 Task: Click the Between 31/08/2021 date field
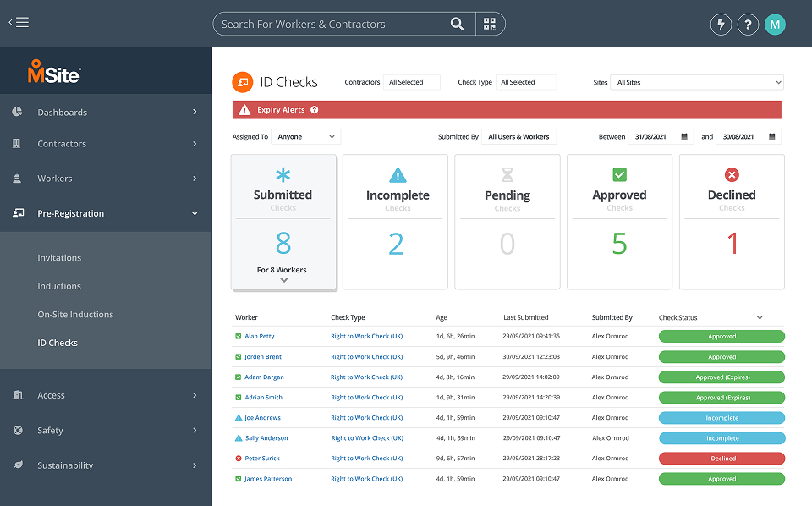click(661, 137)
